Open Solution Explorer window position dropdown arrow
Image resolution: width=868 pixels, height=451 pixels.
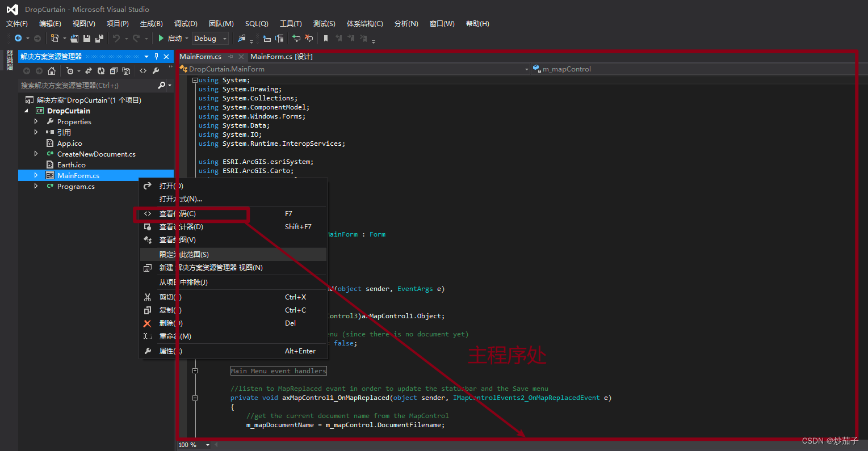click(x=146, y=56)
